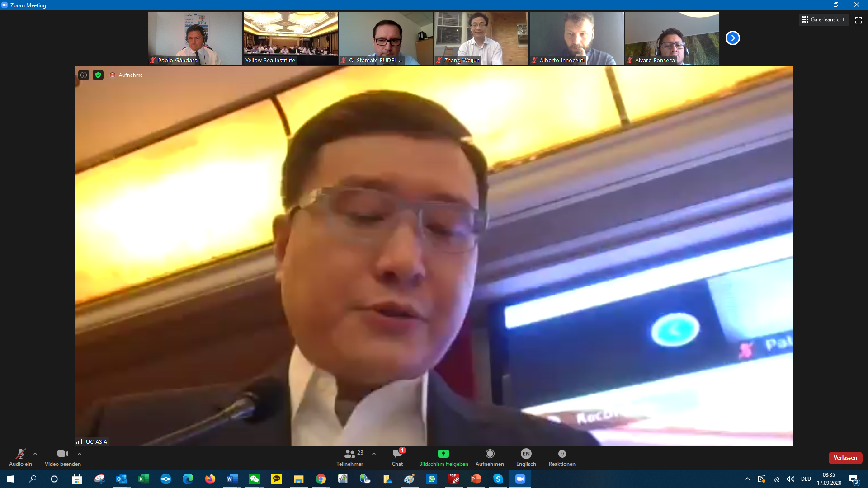Stop camera with Video beenden
Viewport: 868px width, 488px height.
coord(62,457)
